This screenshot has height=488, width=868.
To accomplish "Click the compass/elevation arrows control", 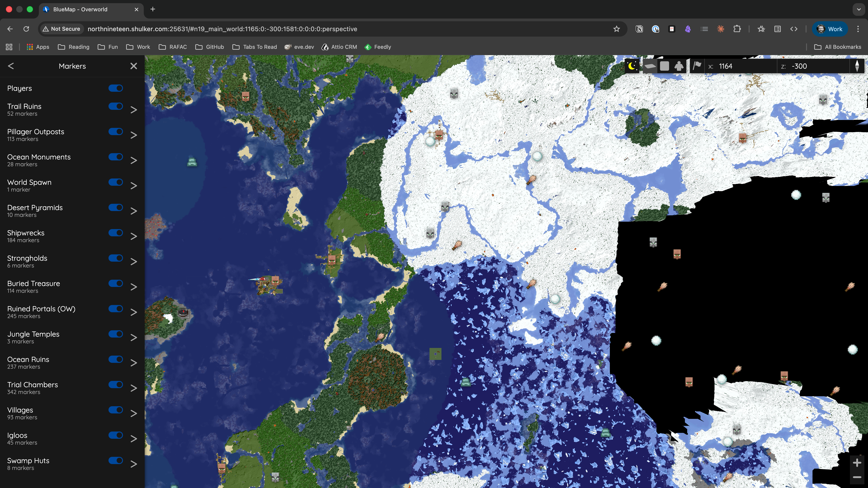I will pos(858,66).
